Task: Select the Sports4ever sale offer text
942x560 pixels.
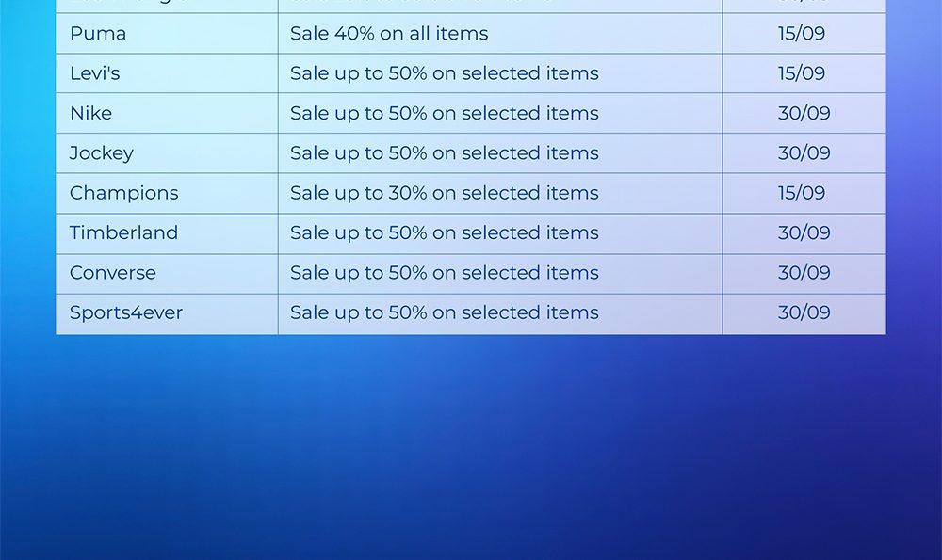Action: [444, 312]
